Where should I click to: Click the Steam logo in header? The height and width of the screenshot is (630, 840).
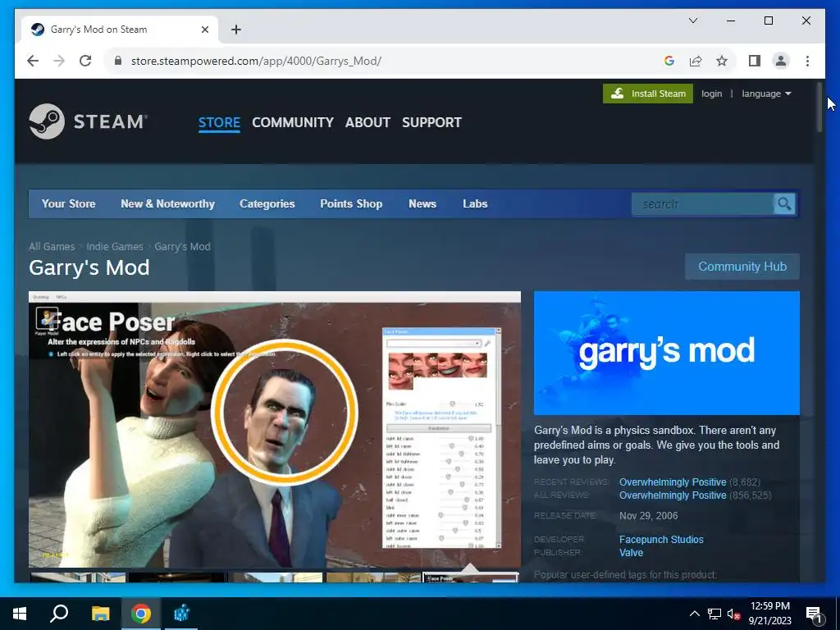pos(88,121)
